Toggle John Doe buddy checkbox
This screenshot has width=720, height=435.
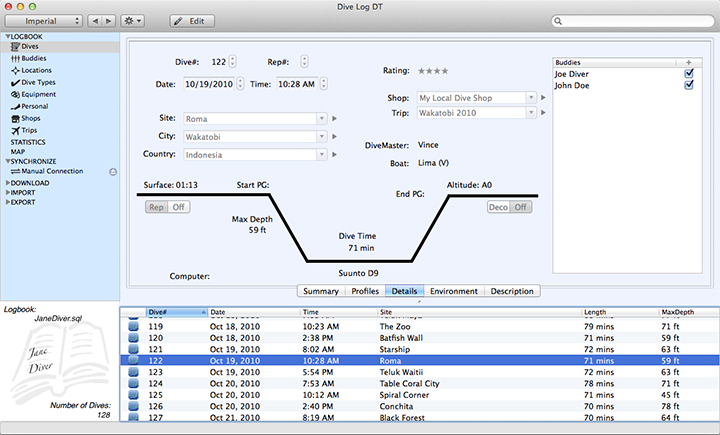(x=688, y=85)
